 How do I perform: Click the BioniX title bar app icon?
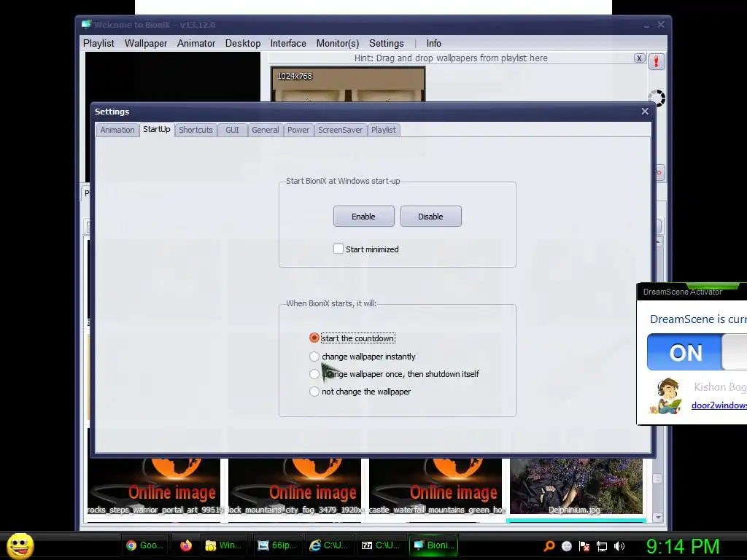[x=86, y=24]
